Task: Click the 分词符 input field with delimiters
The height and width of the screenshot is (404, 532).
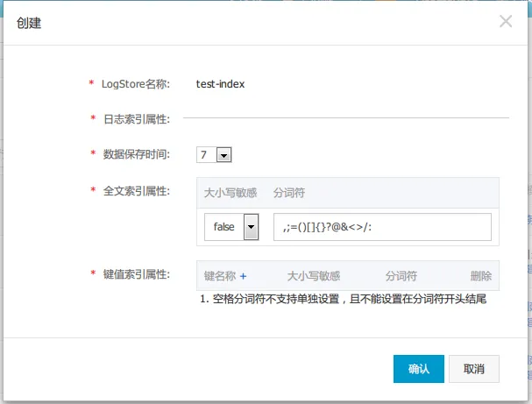Action: pyautogui.click(x=382, y=227)
